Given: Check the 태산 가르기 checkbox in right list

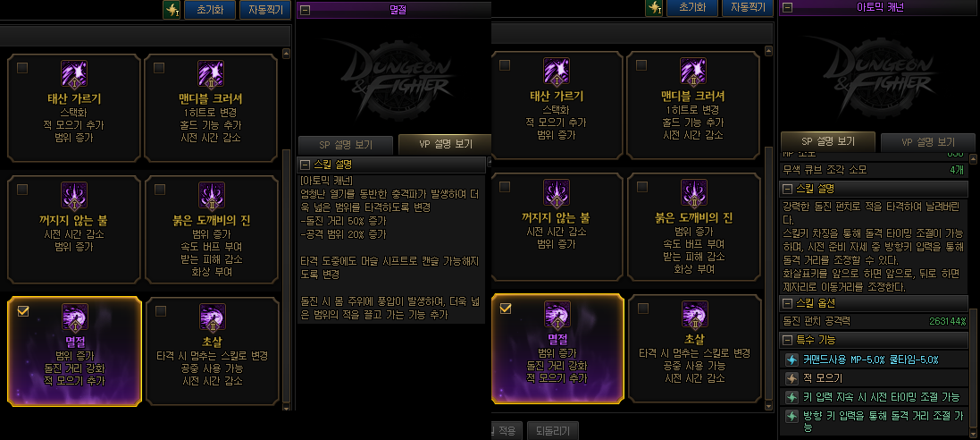Looking at the screenshot, I should (x=505, y=64).
